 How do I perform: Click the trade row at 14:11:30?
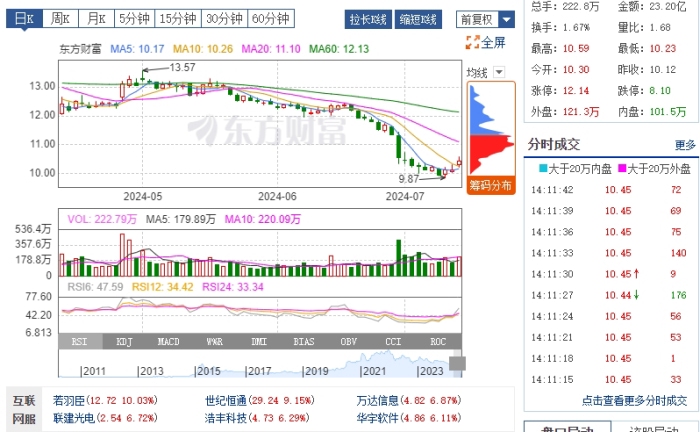point(609,274)
